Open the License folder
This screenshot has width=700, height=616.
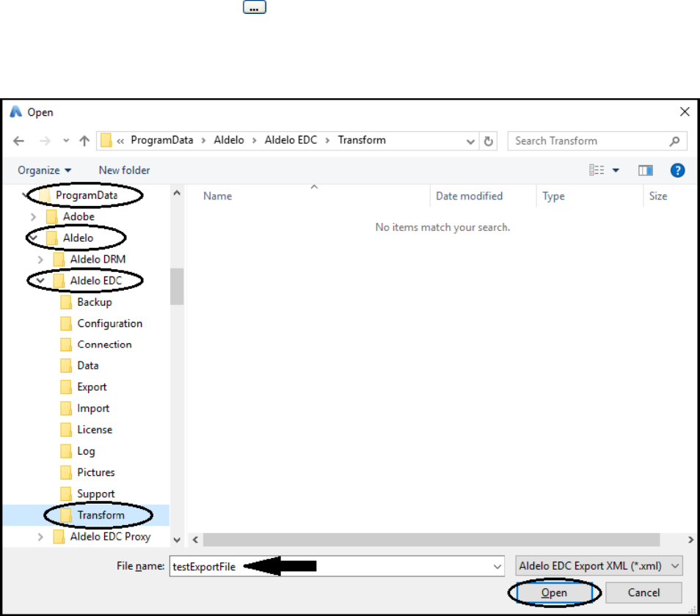(95, 430)
